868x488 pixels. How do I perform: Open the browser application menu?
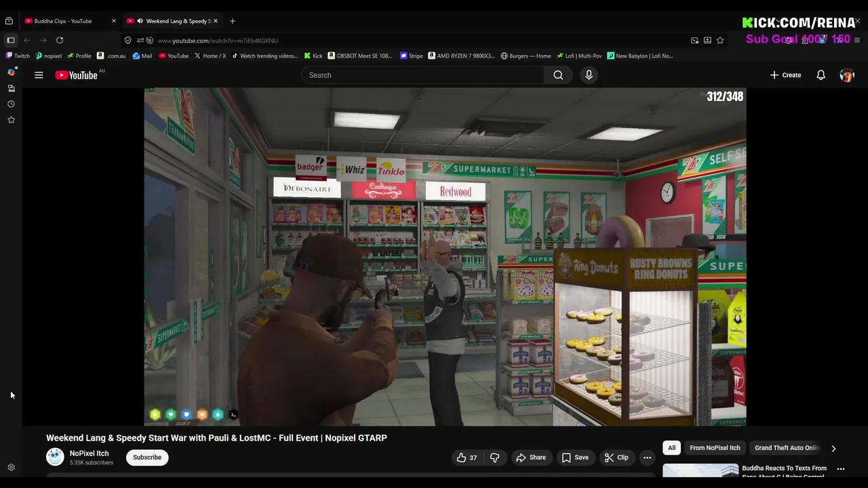click(x=856, y=41)
